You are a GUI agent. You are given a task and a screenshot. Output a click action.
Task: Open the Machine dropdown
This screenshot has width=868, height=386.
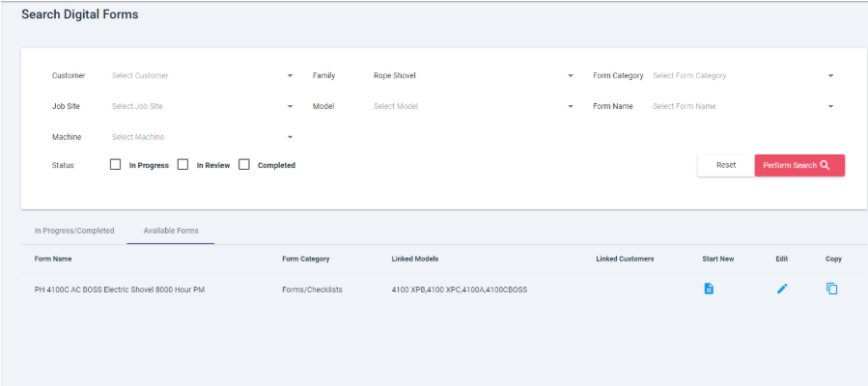(x=203, y=137)
